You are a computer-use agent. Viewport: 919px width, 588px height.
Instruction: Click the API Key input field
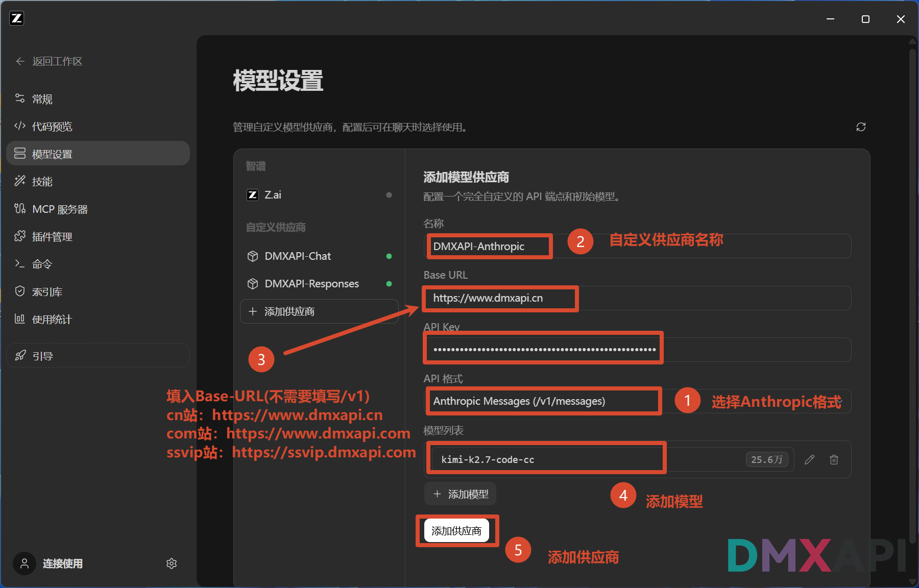pyautogui.click(x=637, y=350)
